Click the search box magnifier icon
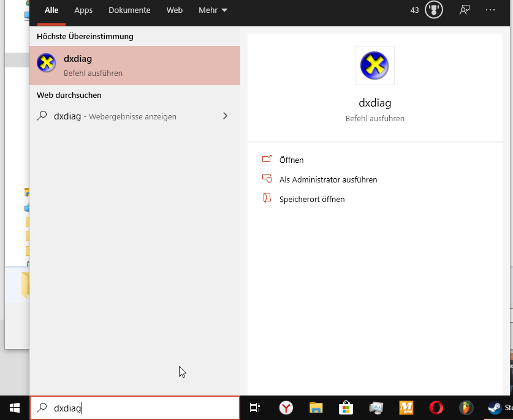 point(42,407)
